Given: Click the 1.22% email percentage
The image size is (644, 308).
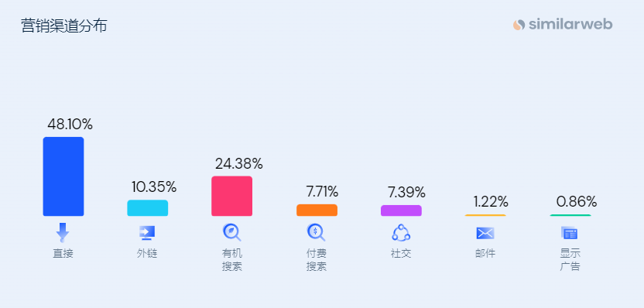Looking at the screenshot, I should 491,202.
